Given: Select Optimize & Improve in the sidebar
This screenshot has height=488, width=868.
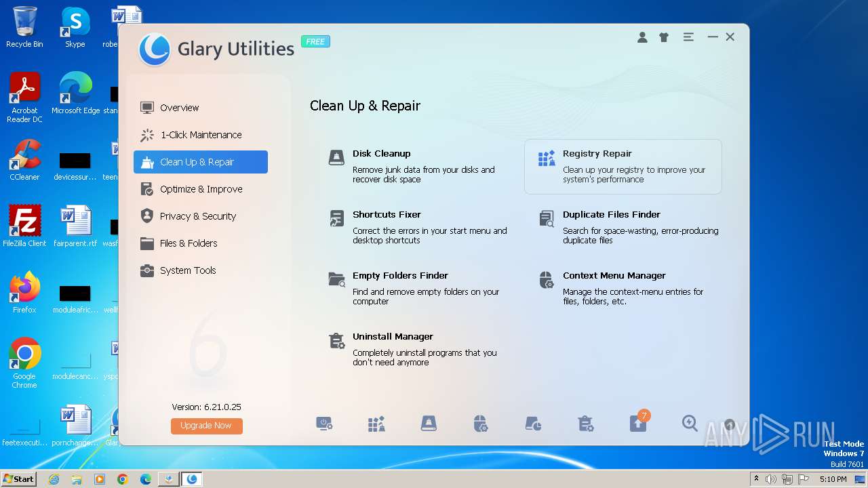Looking at the screenshot, I should click(201, 189).
